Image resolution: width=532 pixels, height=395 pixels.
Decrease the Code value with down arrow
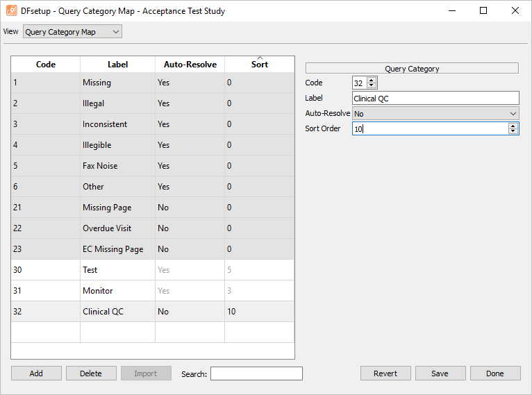(x=371, y=85)
